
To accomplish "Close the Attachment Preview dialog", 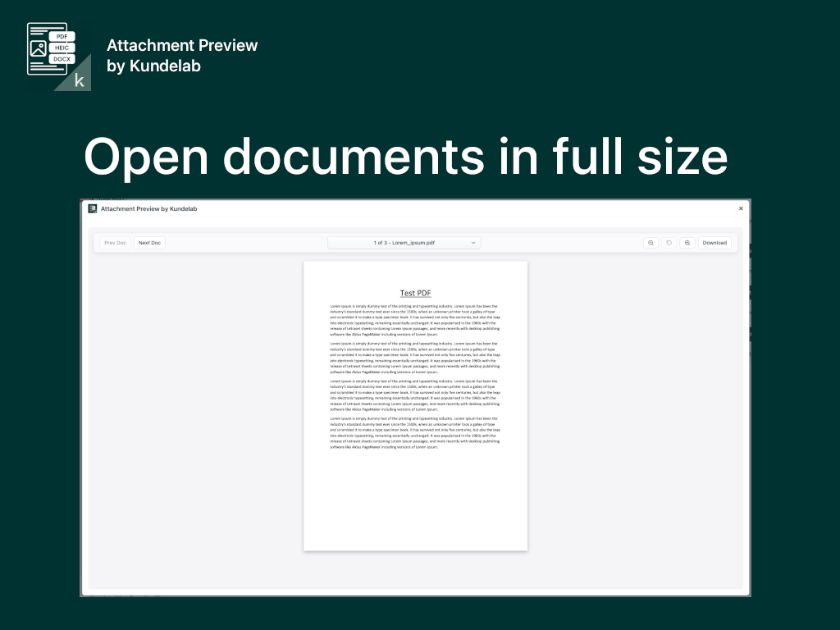I will [x=741, y=208].
